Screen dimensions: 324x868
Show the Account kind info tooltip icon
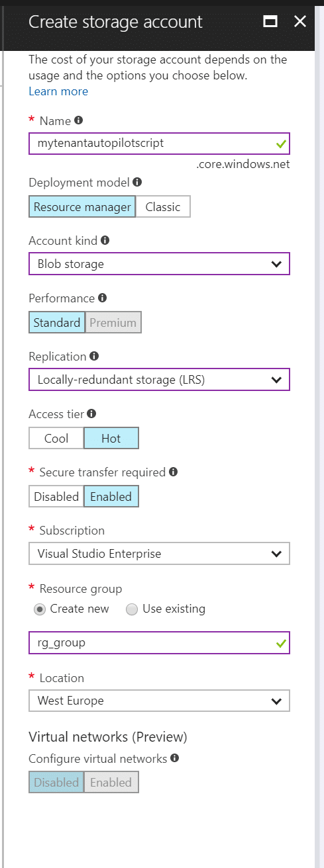(105, 241)
